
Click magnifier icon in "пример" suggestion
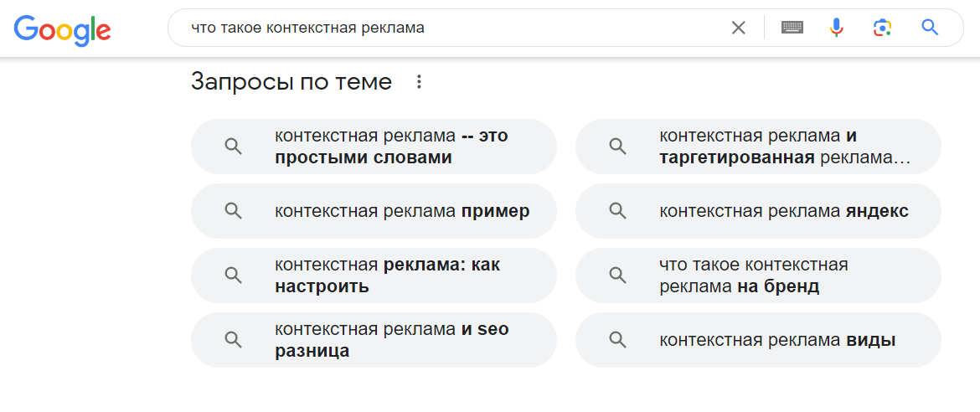coord(234,211)
